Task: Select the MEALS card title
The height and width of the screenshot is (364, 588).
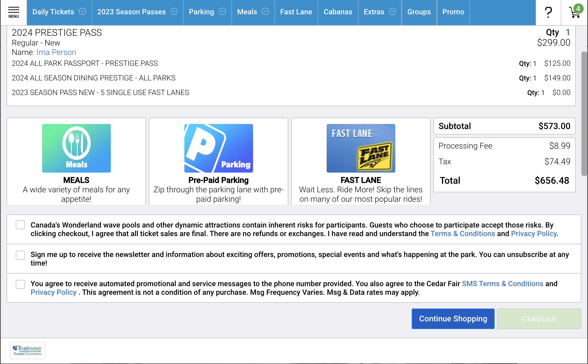Action: click(76, 180)
